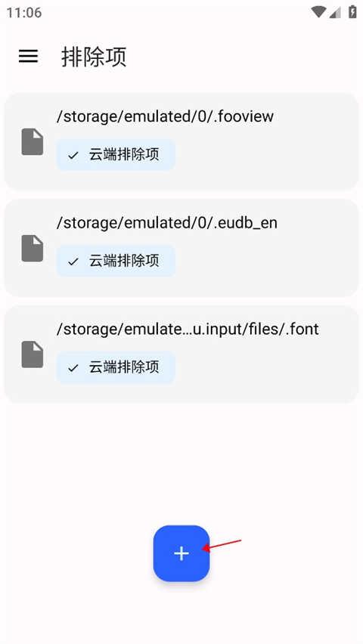
Task: Click the 排除项 page title
Action: (94, 57)
